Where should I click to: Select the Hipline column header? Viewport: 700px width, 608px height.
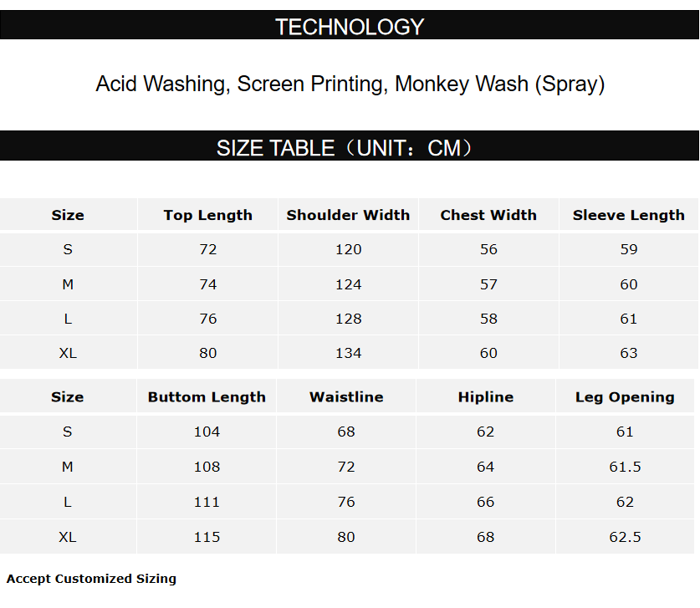tap(486, 397)
